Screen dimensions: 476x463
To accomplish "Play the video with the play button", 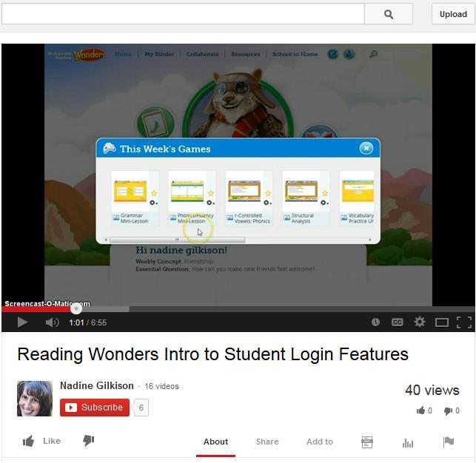I will click(22, 322).
